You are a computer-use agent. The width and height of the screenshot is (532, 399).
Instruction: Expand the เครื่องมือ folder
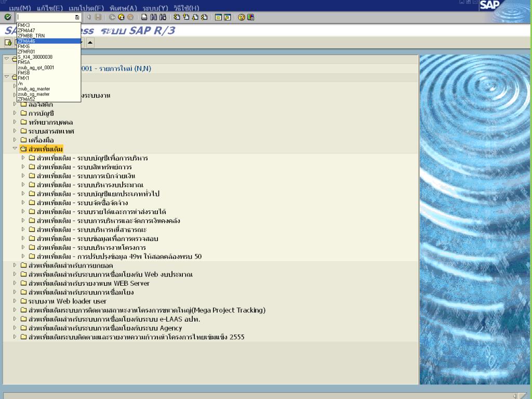tap(15, 139)
